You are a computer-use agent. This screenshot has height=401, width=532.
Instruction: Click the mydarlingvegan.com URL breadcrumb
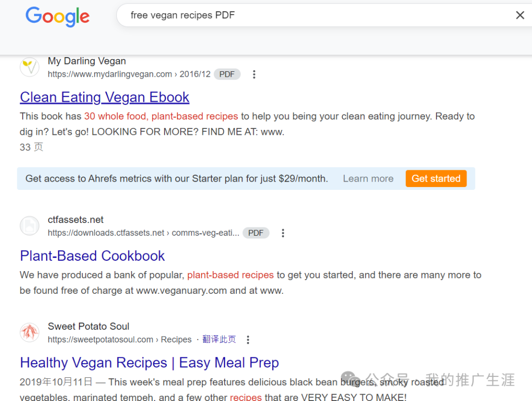[129, 74]
